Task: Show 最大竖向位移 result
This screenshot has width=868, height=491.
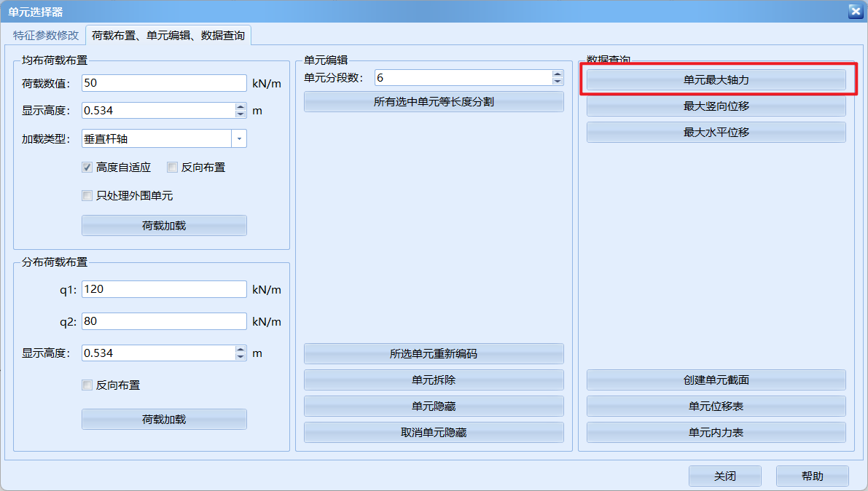Action: click(x=716, y=106)
